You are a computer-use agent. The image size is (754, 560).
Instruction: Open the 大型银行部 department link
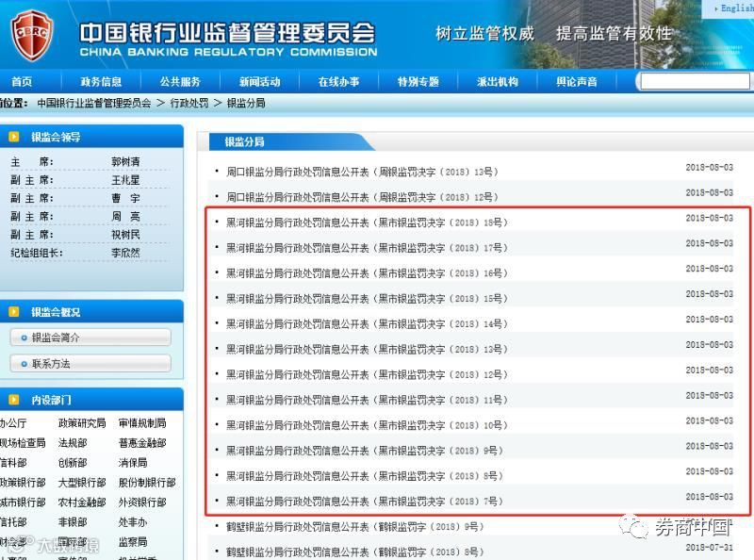tap(82, 483)
